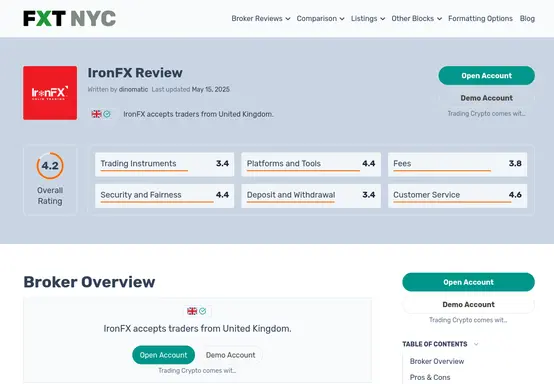The image size is (554, 384).
Task: Click 'Trading Crypto comes wit...' in overview box
Action: point(197,371)
